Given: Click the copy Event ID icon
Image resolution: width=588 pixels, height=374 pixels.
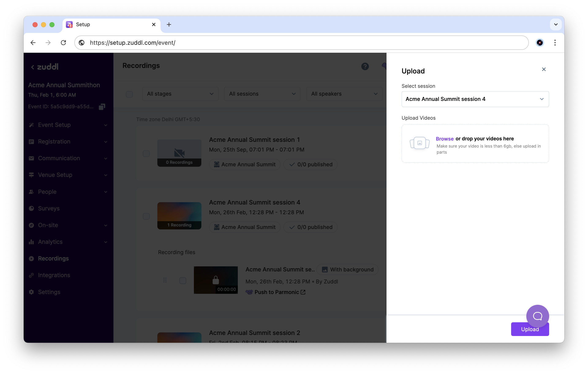Looking at the screenshot, I should [x=102, y=107].
